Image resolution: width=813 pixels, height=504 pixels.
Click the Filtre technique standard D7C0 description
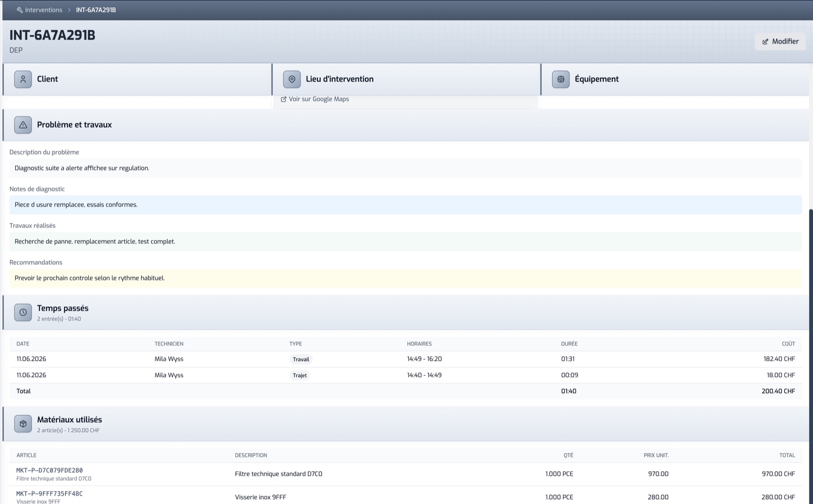tap(279, 474)
